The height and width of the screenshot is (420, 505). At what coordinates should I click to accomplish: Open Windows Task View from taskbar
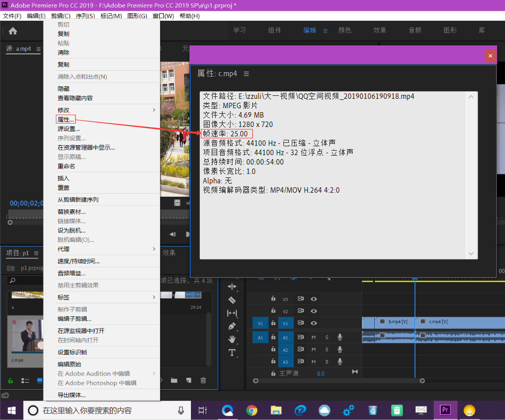[x=203, y=410]
